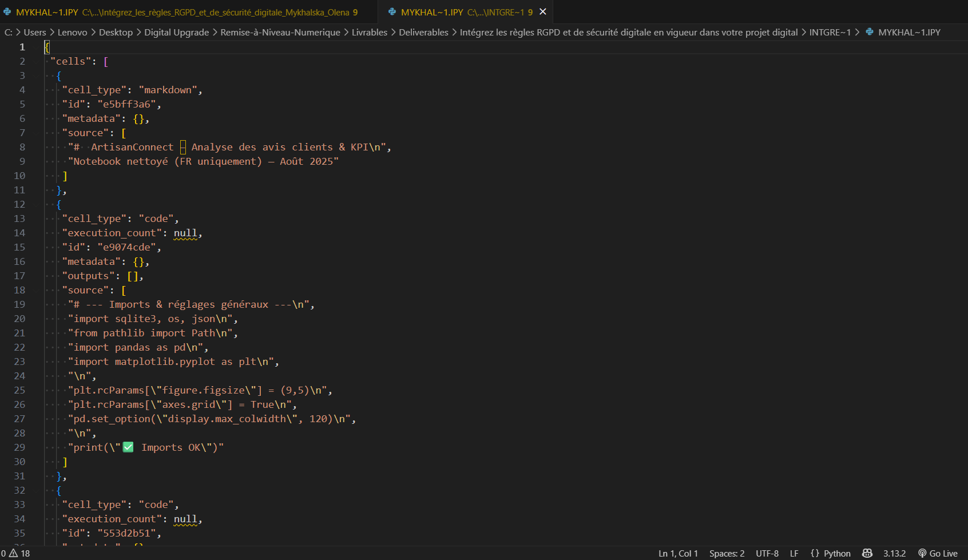
Task: Click the "markdown" value on line 4
Action: [x=168, y=90]
